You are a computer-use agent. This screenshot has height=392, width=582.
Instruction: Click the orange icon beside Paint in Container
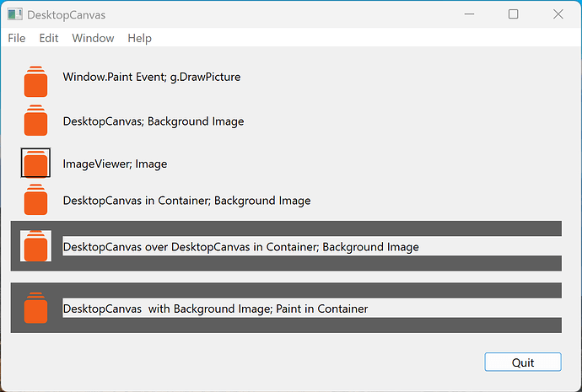(x=35, y=308)
